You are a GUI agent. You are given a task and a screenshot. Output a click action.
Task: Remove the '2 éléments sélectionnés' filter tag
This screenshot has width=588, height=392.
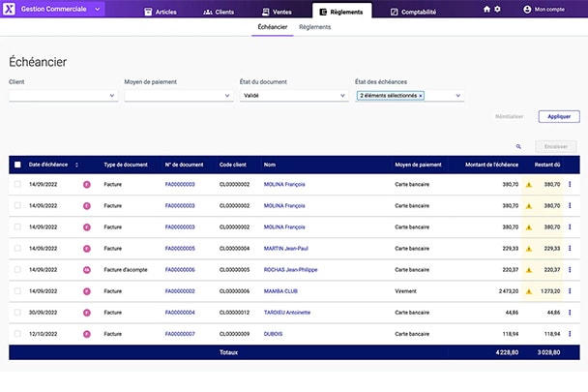tap(421, 96)
